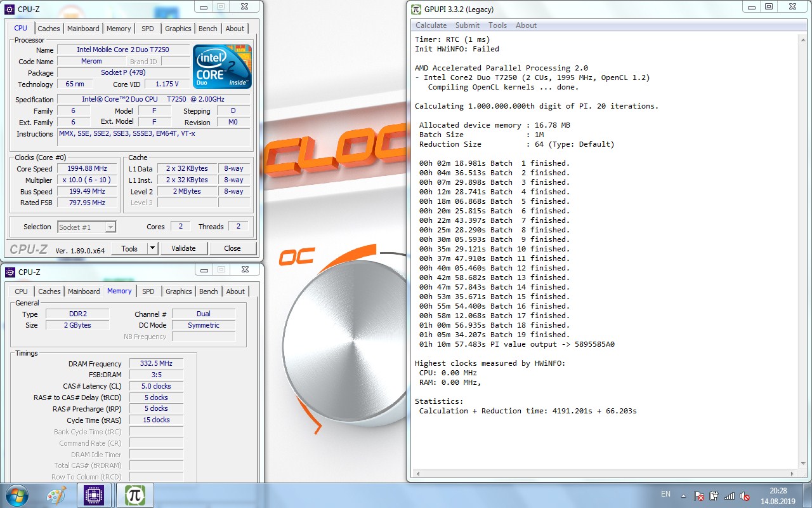Click the DRAM Frequency value '332.5 MHz'
The width and height of the screenshot is (812, 508).
click(x=156, y=364)
